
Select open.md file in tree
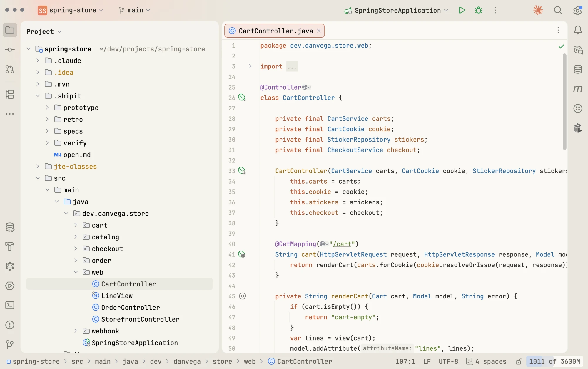77,155
